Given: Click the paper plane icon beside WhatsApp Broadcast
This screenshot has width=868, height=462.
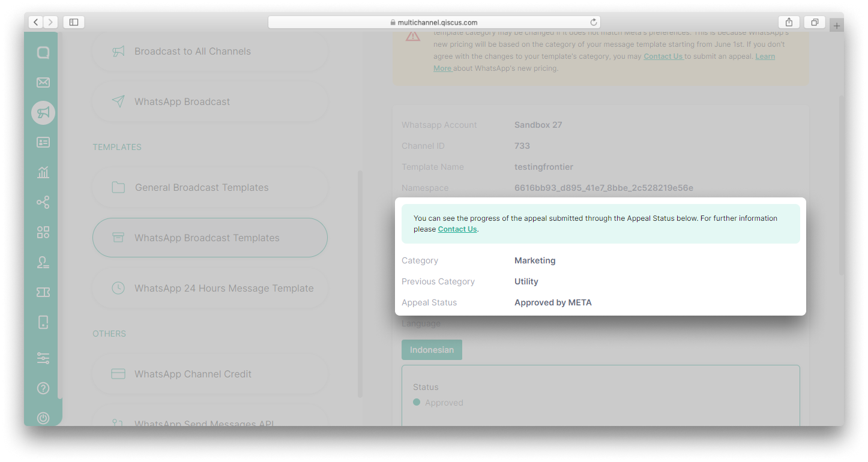Looking at the screenshot, I should click(118, 101).
